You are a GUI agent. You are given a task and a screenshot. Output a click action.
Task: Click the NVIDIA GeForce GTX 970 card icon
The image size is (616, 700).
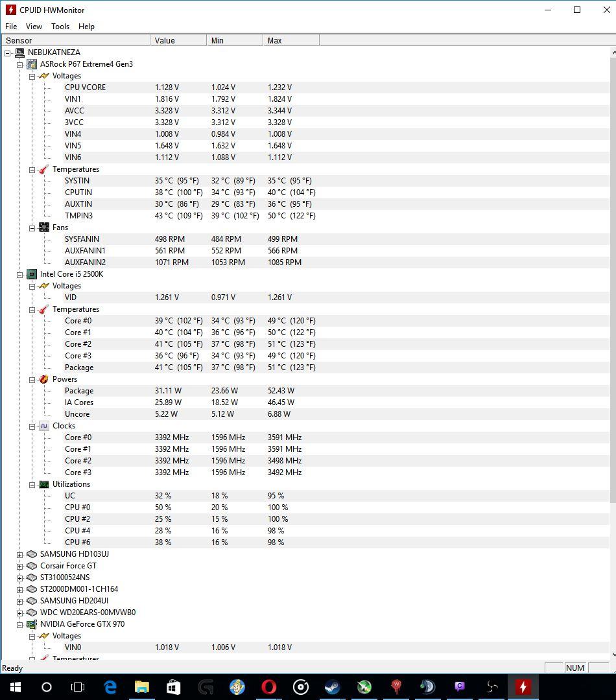(x=32, y=624)
